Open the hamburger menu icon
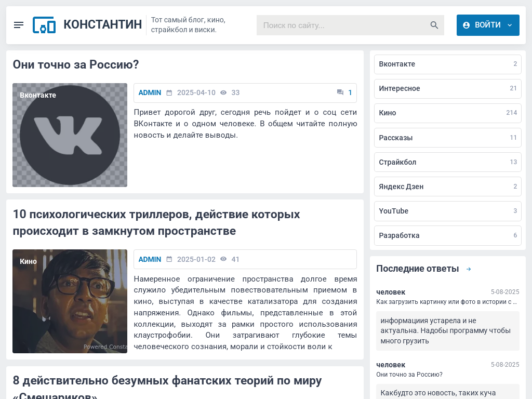Viewport: 532px width, 399px height. 19,25
